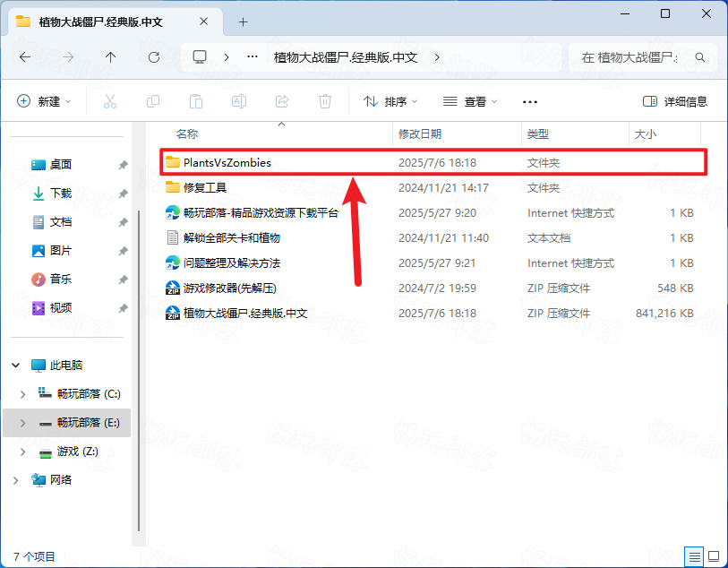Open 音乐 in the sidebar
Viewport: 728px width, 568px height.
coord(61,280)
